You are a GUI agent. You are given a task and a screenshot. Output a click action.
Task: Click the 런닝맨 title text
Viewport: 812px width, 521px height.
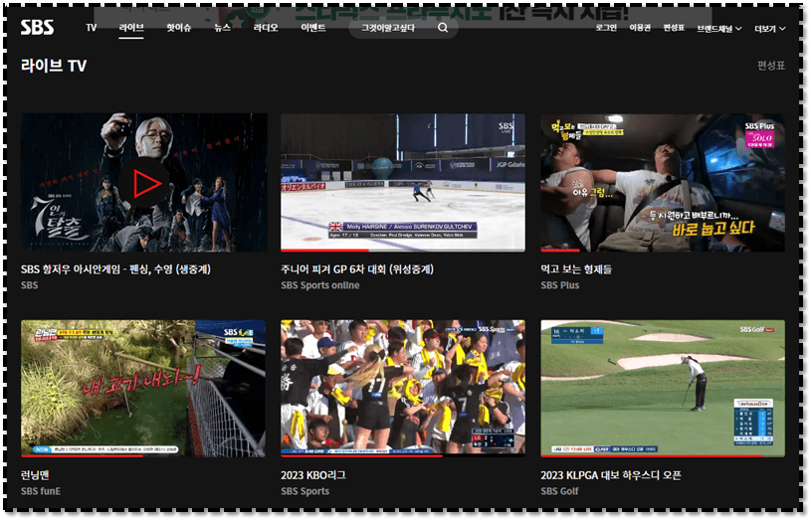coord(35,475)
